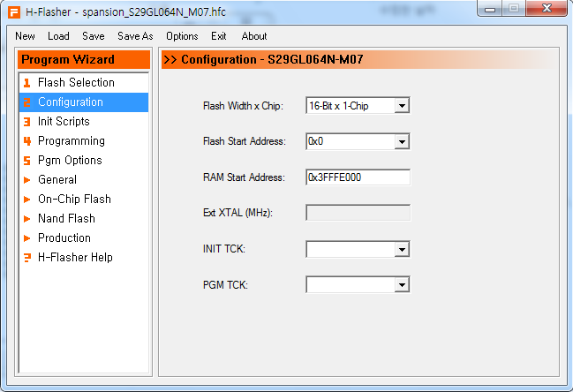573x392 pixels.
Task: Open the About menu
Action: click(x=254, y=36)
